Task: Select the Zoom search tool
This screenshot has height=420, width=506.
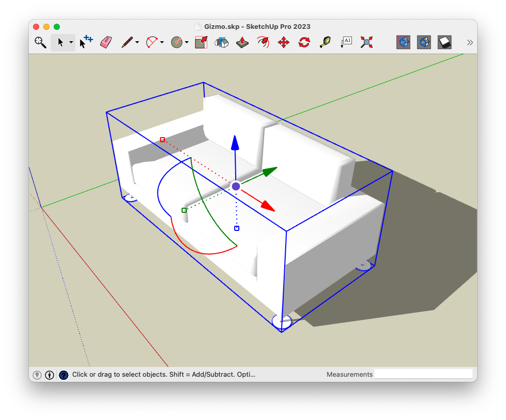Action: click(x=40, y=42)
